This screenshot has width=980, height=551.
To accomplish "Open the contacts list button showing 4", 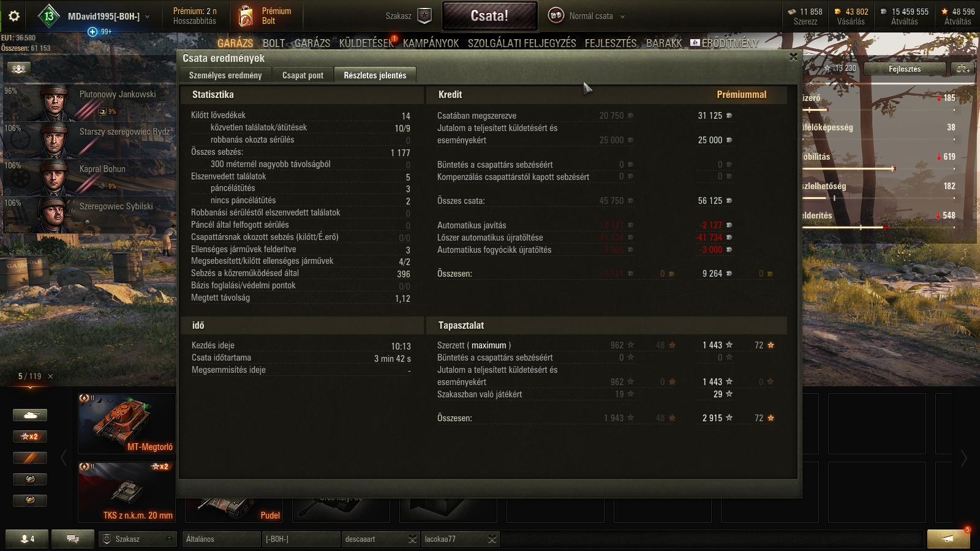I will tap(28, 539).
